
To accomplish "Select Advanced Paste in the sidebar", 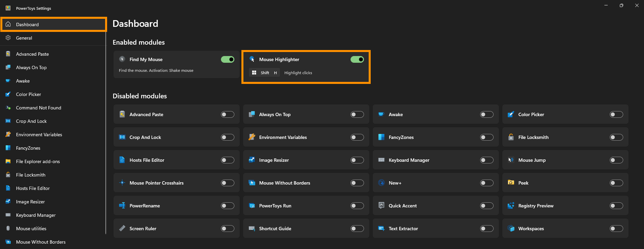I will pos(54,54).
